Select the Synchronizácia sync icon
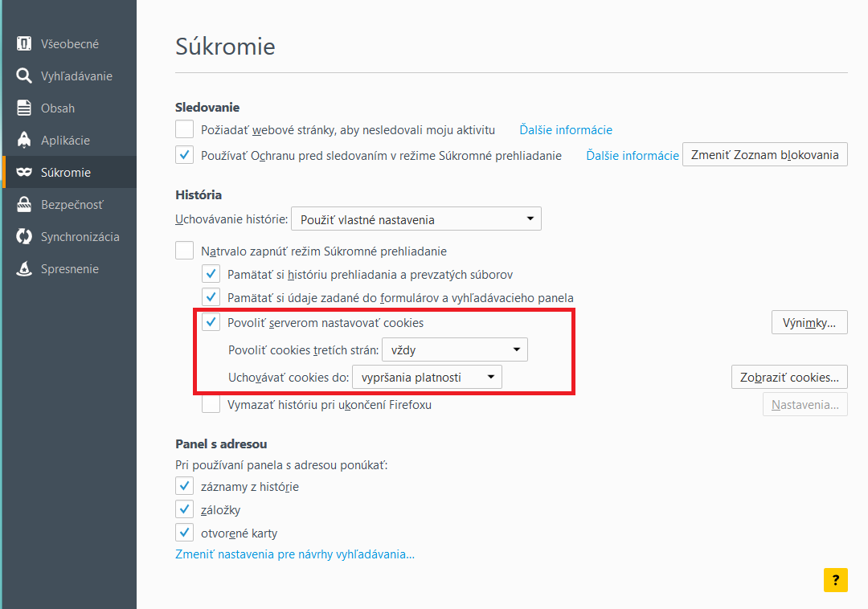Image resolution: width=868 pixels, height=609 pixels. click(x=24, y=236)
